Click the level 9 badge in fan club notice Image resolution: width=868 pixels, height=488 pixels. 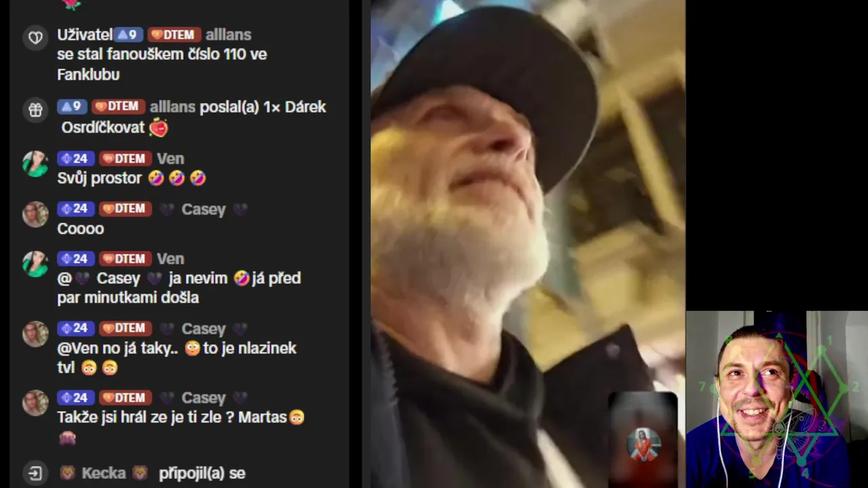click(x=129, y=35)
